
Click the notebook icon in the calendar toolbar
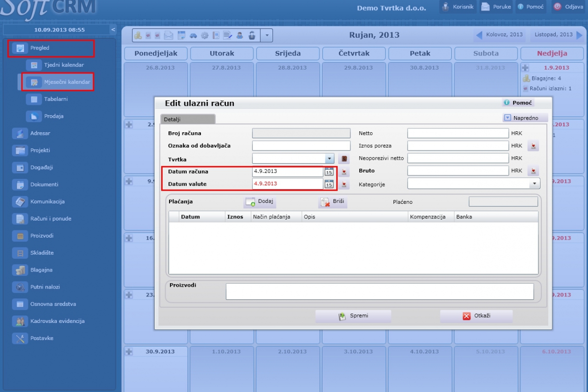(x=216, y=35)
